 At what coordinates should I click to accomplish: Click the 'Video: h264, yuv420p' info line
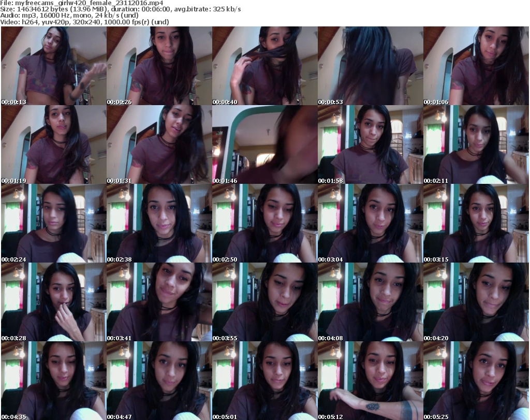(84, 22)
